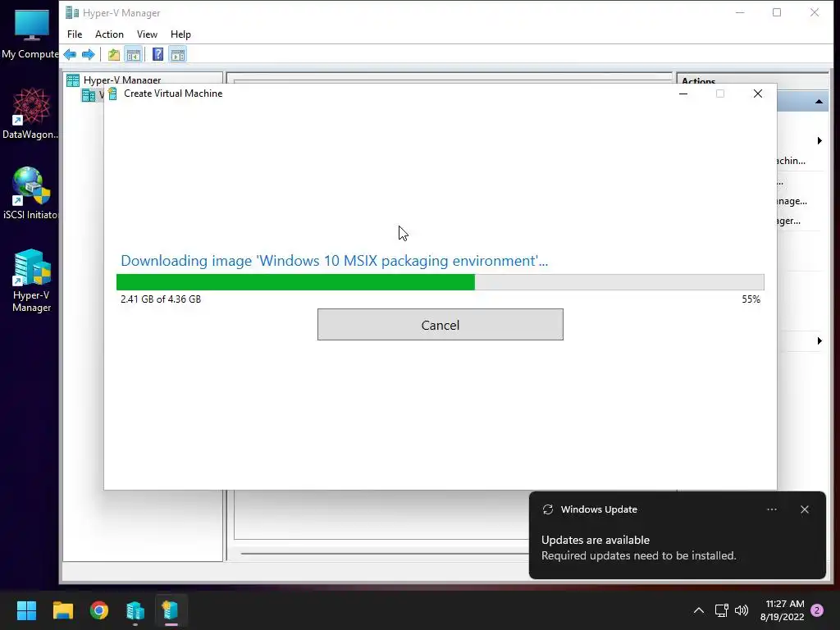The image size is (840, 630).
Task: Click the Windows Update refresh icon
Action: click(547, 509)
